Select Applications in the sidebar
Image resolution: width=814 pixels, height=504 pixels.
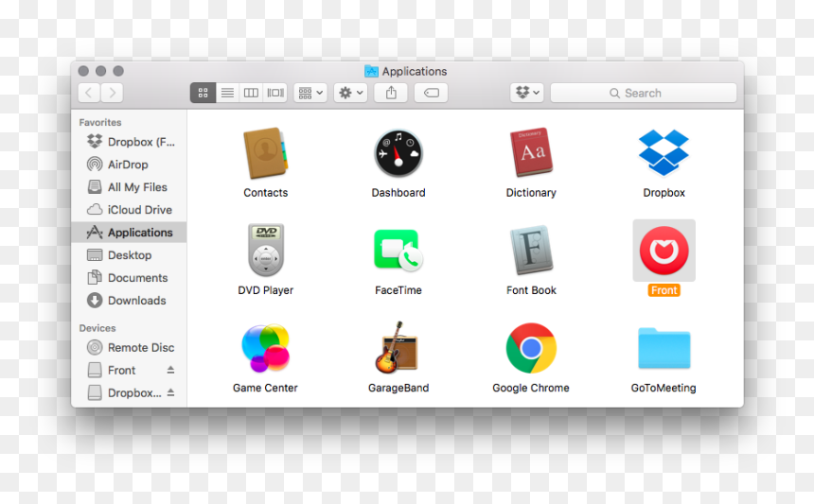click(130, 233)
